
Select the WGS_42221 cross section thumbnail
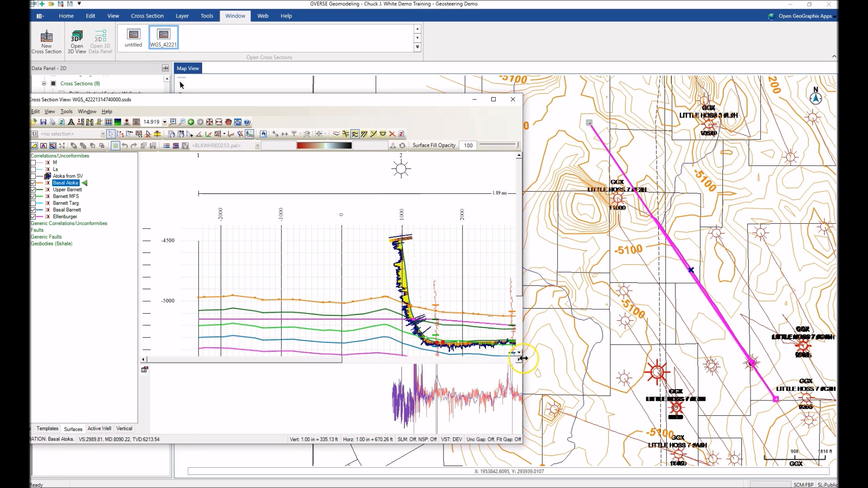[x=163, y=37]
